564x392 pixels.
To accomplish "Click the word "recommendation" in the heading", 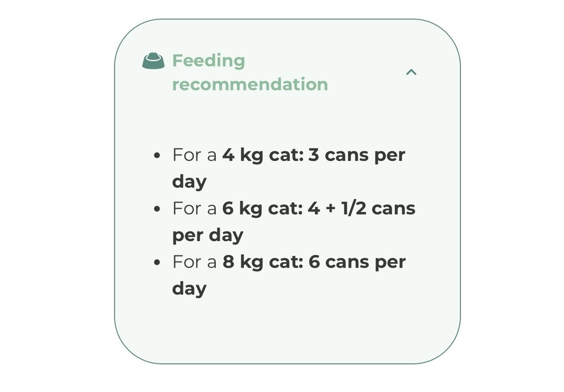I will coord(250,84).
